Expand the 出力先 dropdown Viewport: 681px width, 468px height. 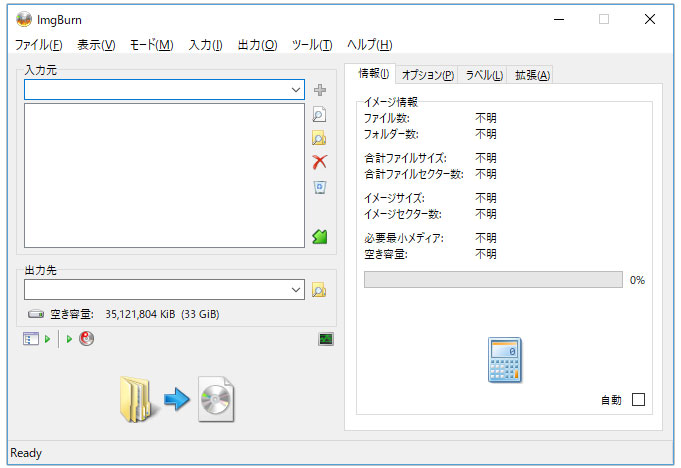click(296, 290)
